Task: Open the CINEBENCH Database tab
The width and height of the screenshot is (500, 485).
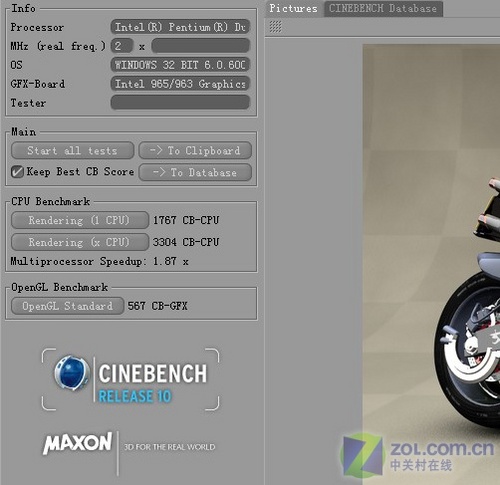Action: click(x=383, y=8)
